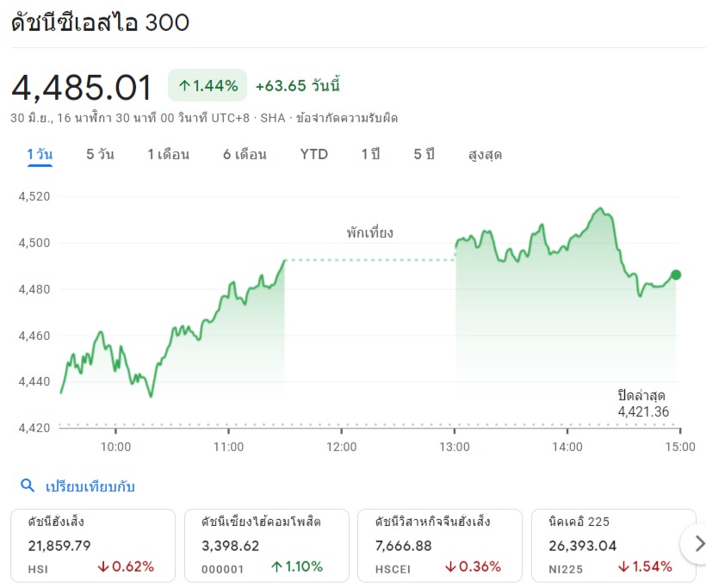
Task: Click the magnifier icon beside เปรียบเทียบกับ
Action: coord(27,486)
